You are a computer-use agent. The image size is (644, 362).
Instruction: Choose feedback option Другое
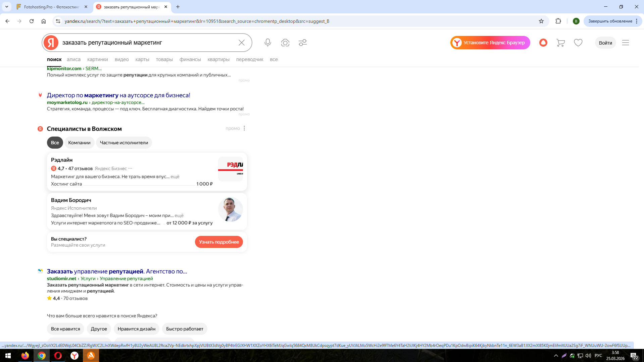click(99, 329)
